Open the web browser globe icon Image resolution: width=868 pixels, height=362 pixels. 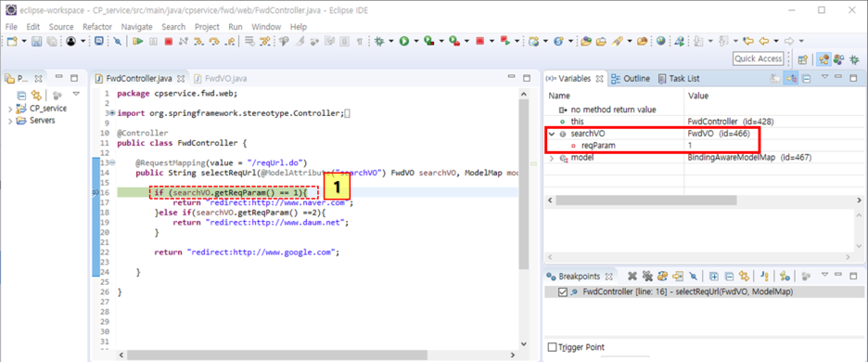click(661, 41)
